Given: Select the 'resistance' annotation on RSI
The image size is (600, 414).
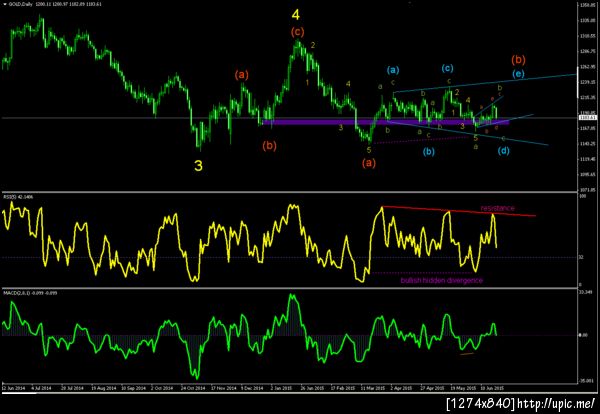Looking at the screenshot, I should click(x=497, y=208).
